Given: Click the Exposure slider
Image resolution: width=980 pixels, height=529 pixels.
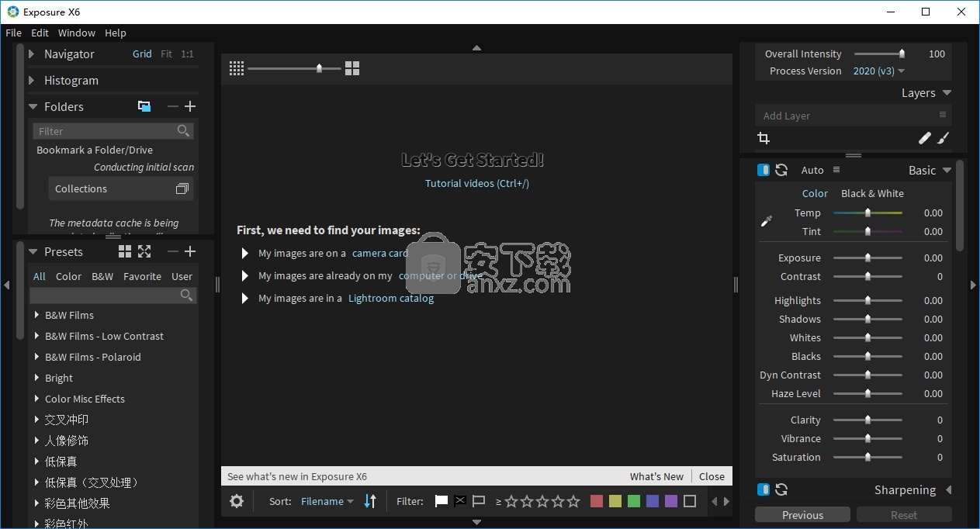Looking at the screenshot, I should (x=867, y=258).
